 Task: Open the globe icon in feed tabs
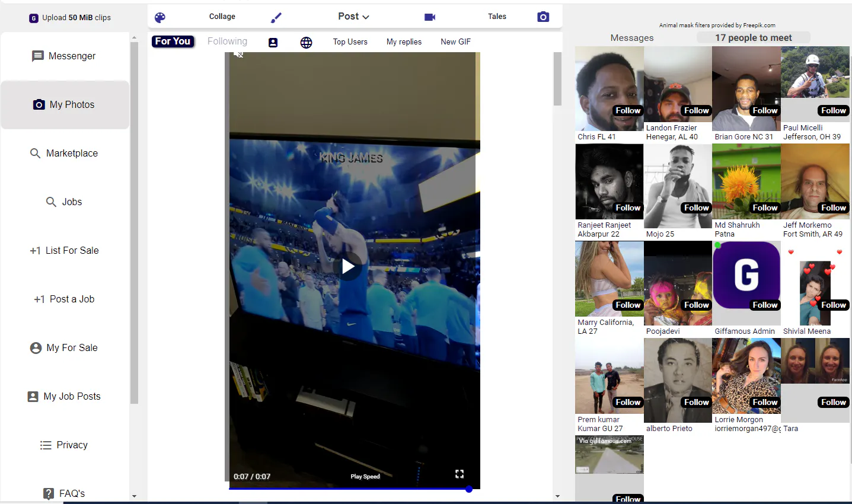[x=306, y=42]
